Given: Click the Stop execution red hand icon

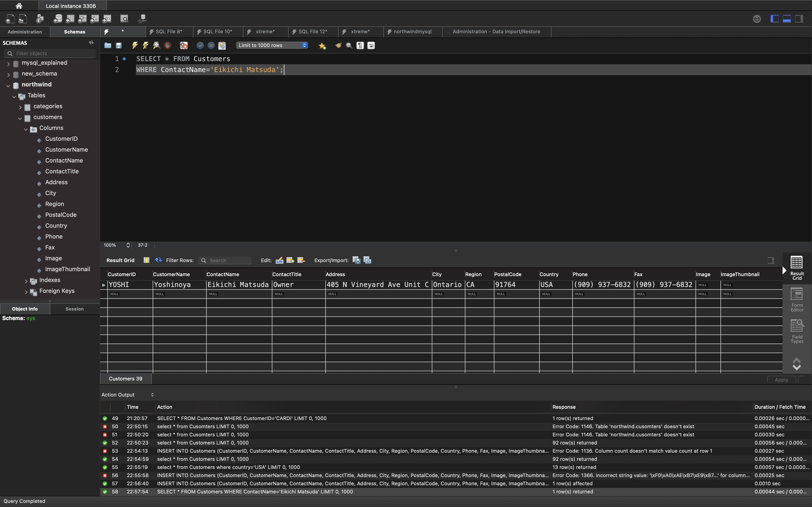Looking at the screenshot, I should pyautogui.click(x=167, y=45).
